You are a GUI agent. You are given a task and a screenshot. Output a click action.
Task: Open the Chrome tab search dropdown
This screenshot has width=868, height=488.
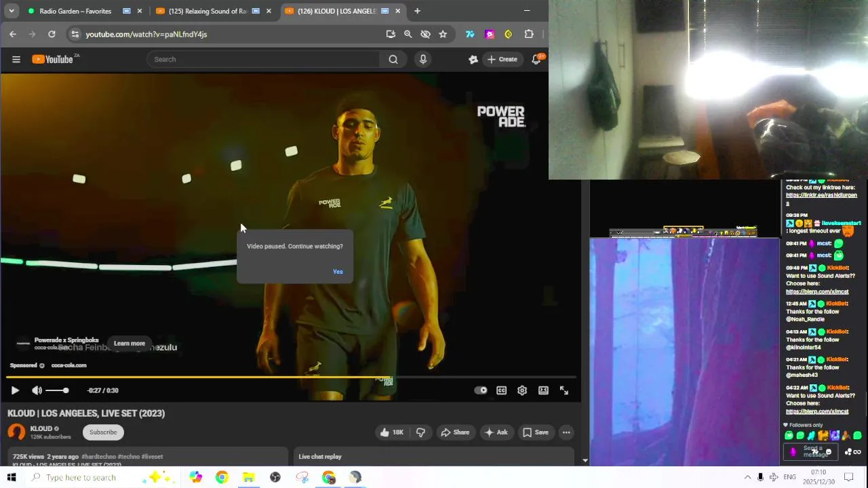click(12, 11)
